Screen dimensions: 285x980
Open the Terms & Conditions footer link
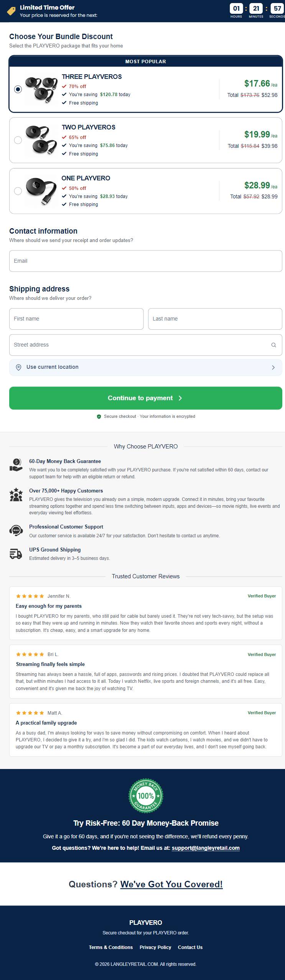click(111, 947)
